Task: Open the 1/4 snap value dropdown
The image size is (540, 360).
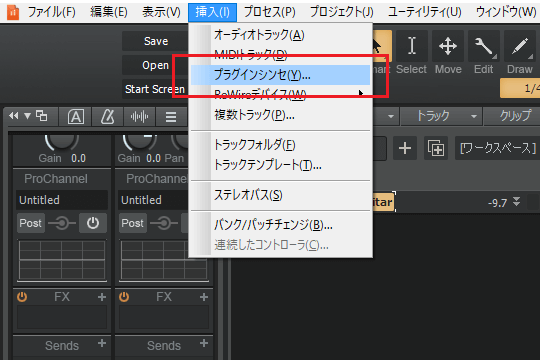Action: click(520, 88)
